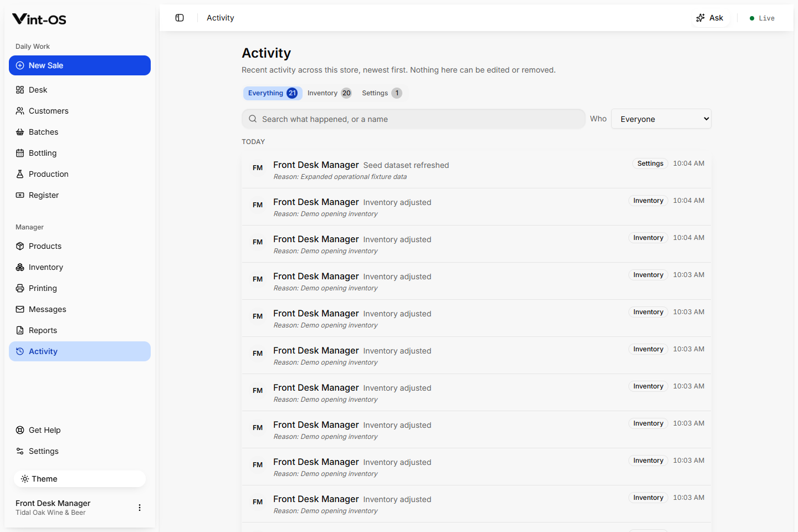798x532 pixels.
Task: Click 10:04 AM timestamp on Seed dataset row
Action: coord(689,163)
